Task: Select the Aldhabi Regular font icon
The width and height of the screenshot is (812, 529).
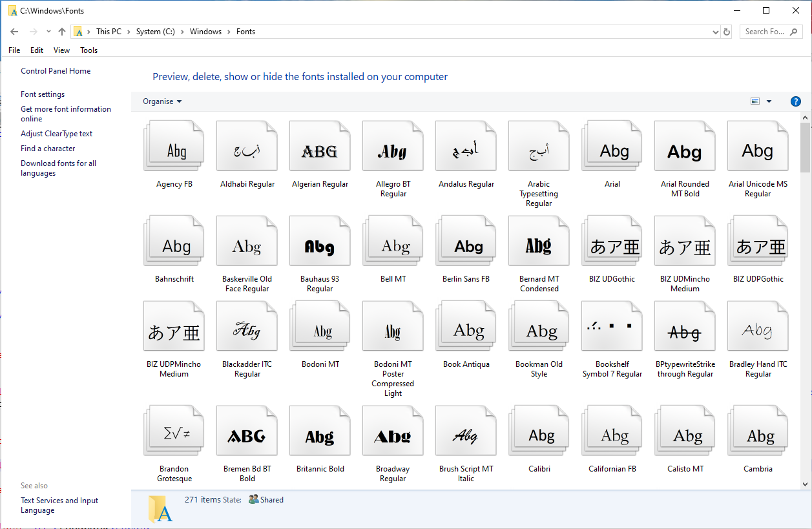Action: click(x=247, y=147)
